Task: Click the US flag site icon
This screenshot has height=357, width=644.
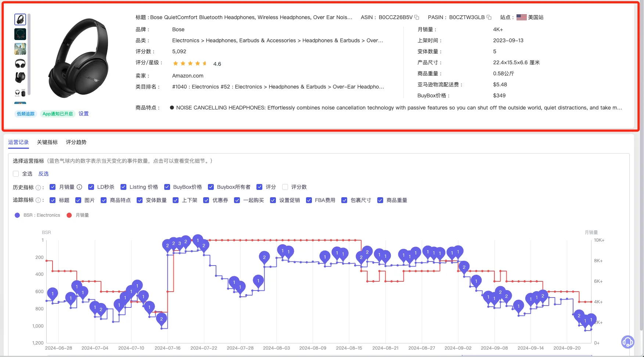Action: [x=521, y=17]
